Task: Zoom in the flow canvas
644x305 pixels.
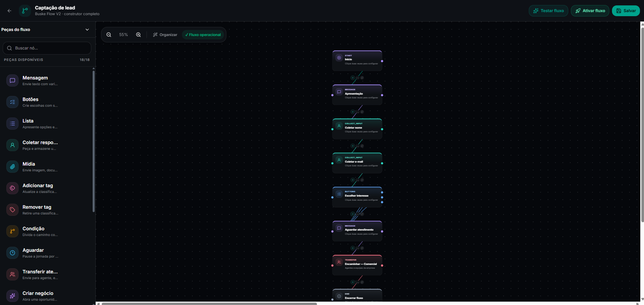Action: (x=138, y=35)
